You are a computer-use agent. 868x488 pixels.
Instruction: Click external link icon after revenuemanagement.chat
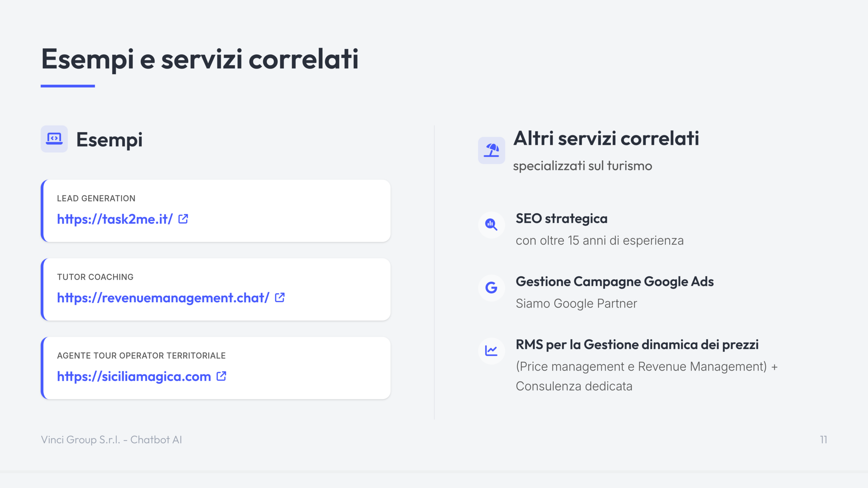pyautogui.click(x=280, y=298)
